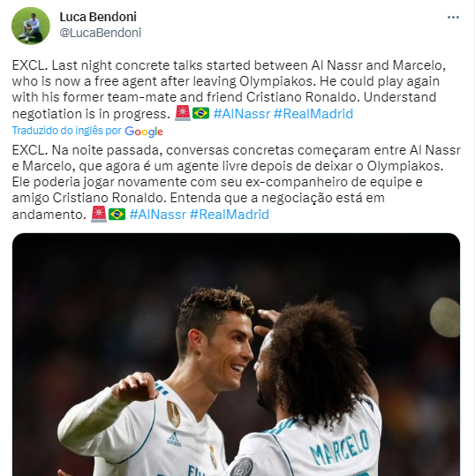Open the attached Ronaldo and Marcelo photo
Viewport: 475px width, 476px height.
point(236,354)
